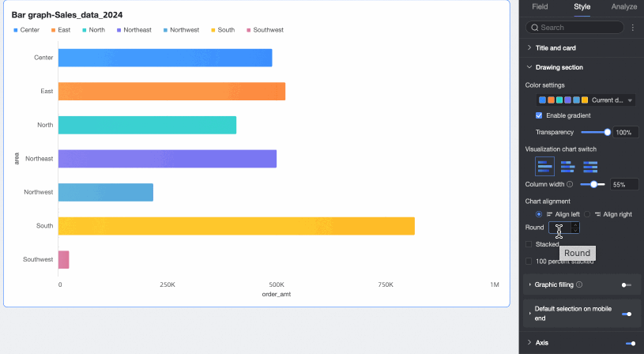The width and height of the screenshot is (644, 354).
Task: Select the standard bar chart type icon
Action: point(544,166)
